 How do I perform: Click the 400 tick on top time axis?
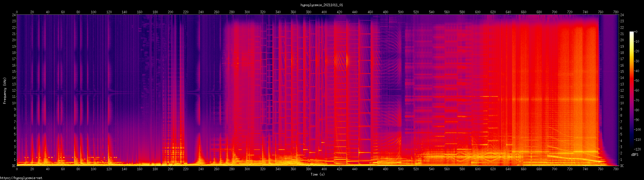pyautogui.click(x=324, y=12)
